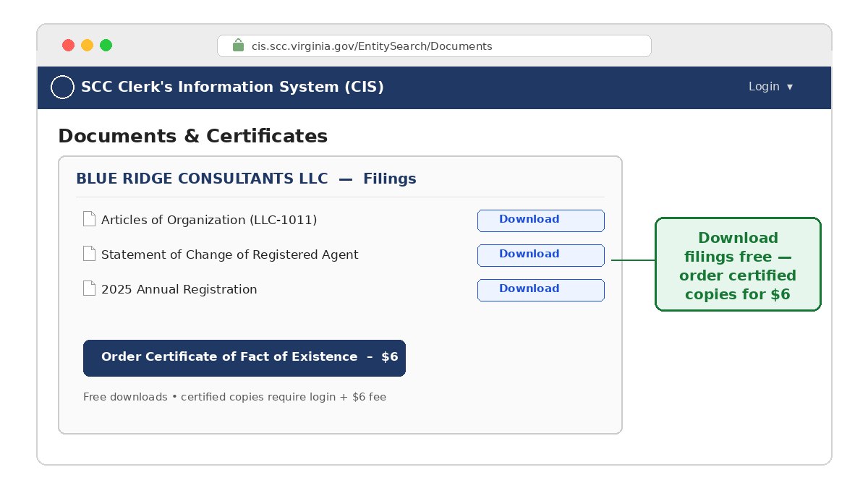Close the window with the red button
The height and width of the screenshot is (488, 868).
click(x=69, y=46)
